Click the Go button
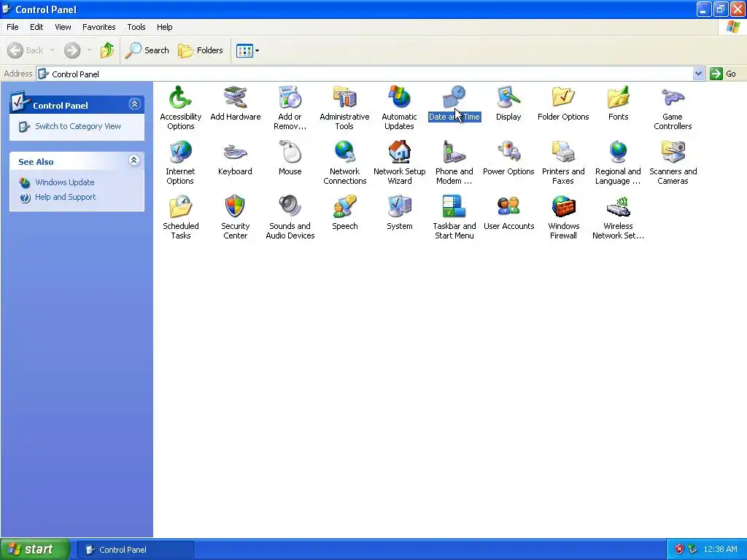Image resolution: width=747 pixels, height=560 pixels. [x=724, y=74]
